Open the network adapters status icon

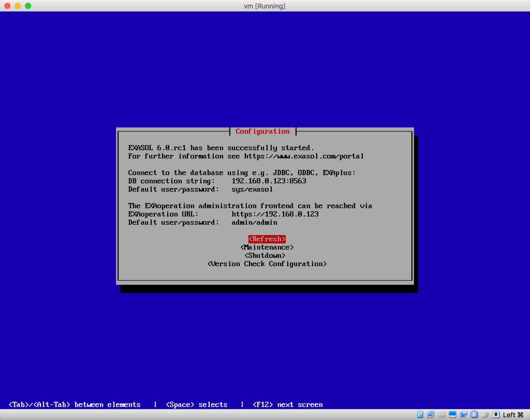pos(431,415)
